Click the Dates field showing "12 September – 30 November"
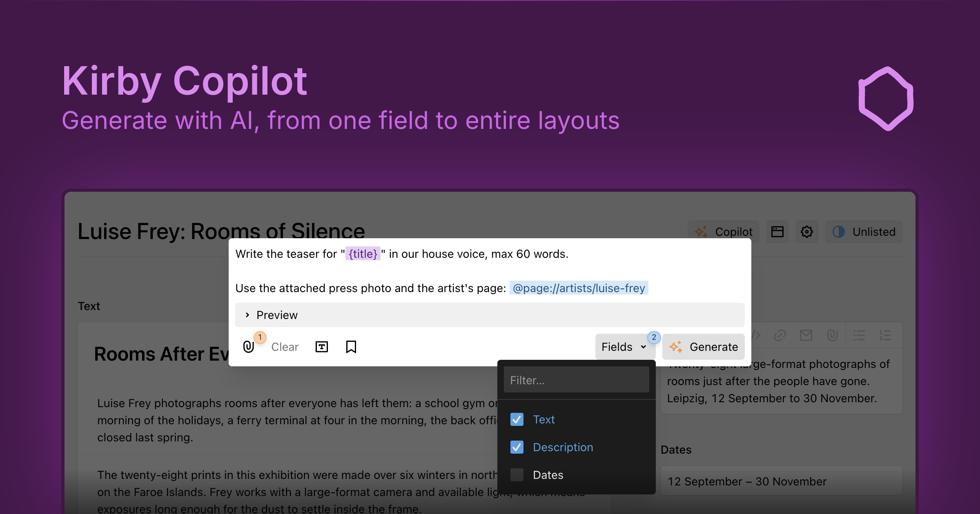This screenshot has width=980, height=514. [x=782, y=481]
